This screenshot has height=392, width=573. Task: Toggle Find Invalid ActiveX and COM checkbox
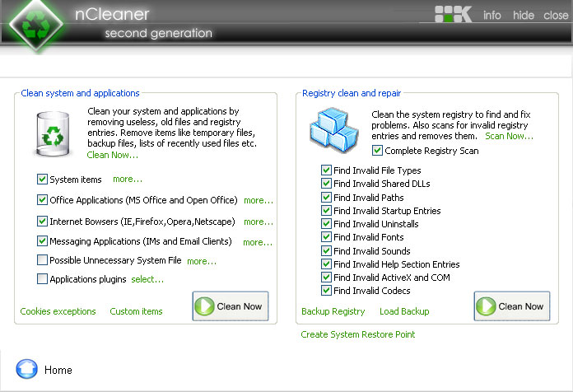pyautogui.click(x=326, y=277)
